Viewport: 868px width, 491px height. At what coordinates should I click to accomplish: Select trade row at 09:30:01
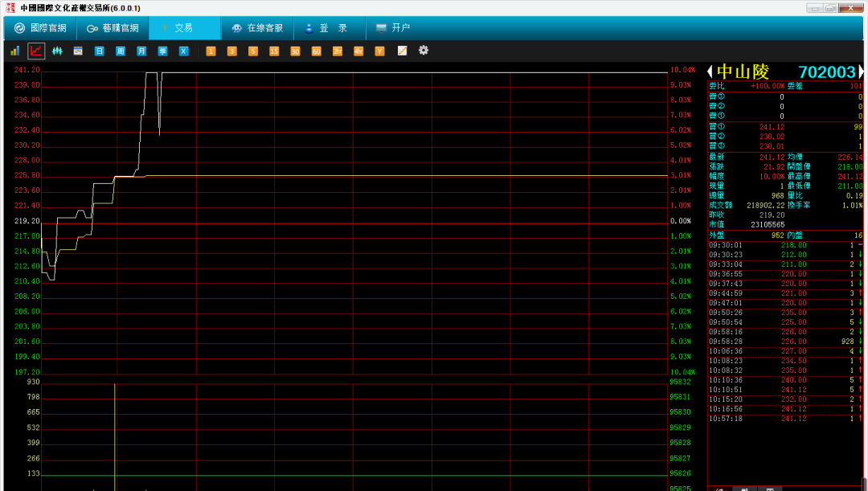[x=785, y=245]
